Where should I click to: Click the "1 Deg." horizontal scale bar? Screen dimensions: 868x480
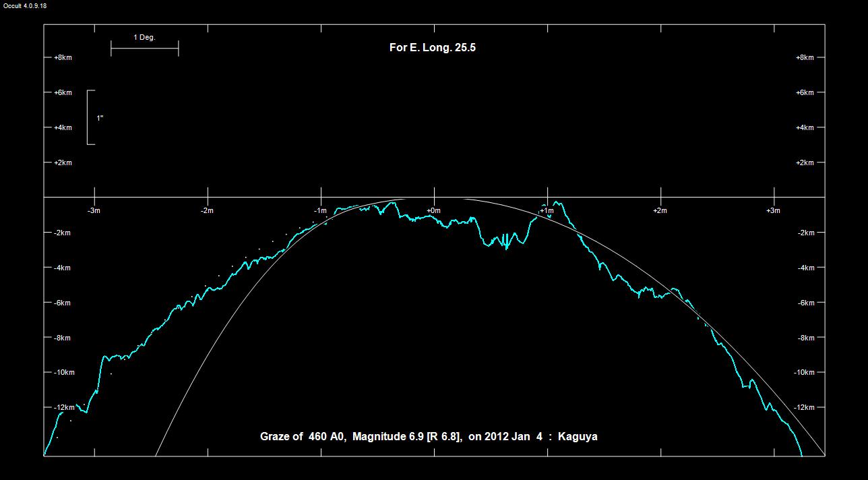click(144, 49)
